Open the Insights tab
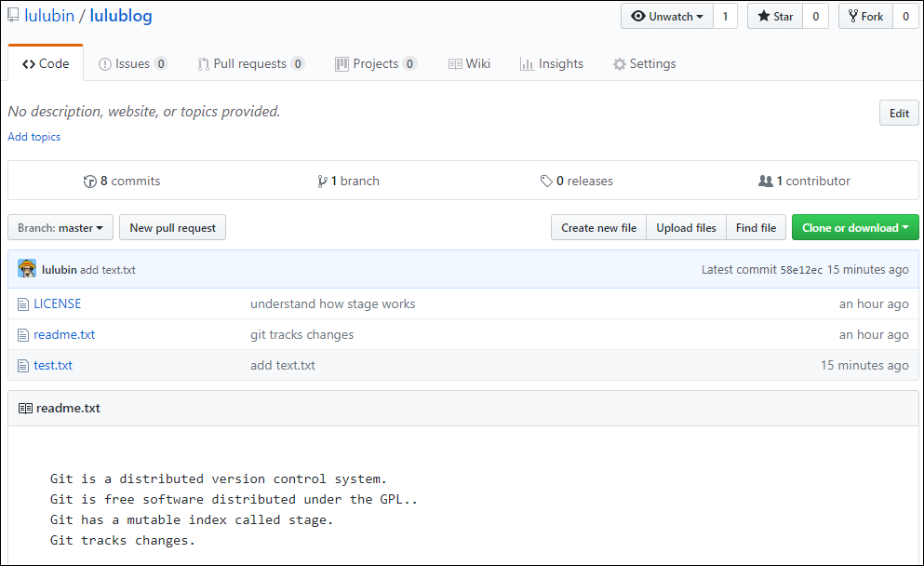924x566 pixels. [552, 63]
